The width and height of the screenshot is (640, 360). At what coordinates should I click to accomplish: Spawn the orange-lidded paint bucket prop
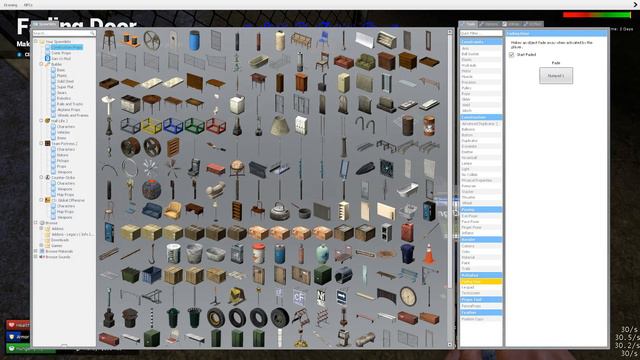point(258,253)
